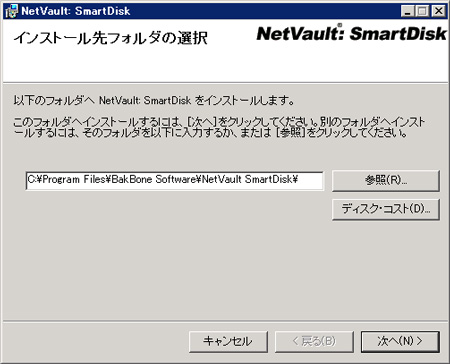Image resolution: width=450 pixels, height=364 pixels.
Task: Cancel the installation with キャンセル
Action: tap(228, 341)
